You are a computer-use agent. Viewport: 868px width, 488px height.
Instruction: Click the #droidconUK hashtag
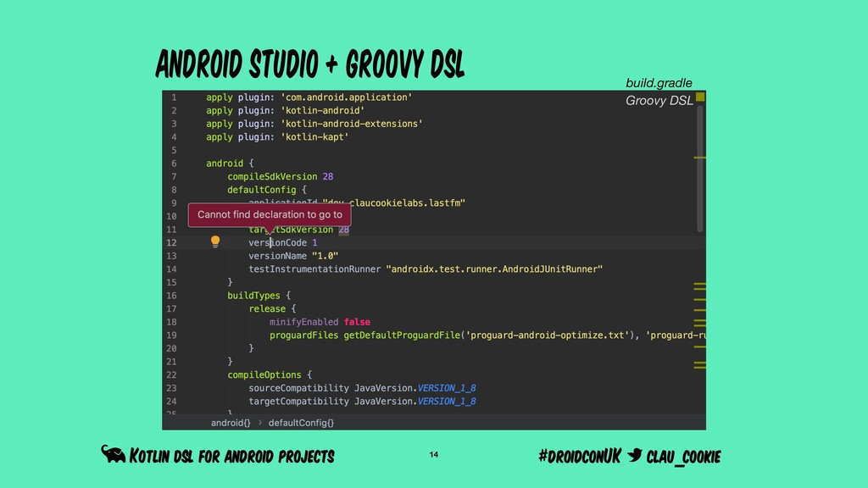coord(580,456)
